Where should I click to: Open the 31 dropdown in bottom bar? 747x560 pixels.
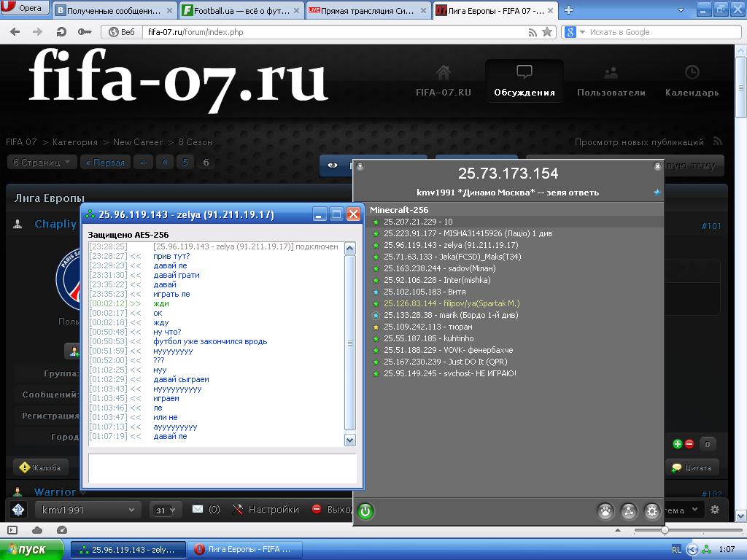coord(166,510)
